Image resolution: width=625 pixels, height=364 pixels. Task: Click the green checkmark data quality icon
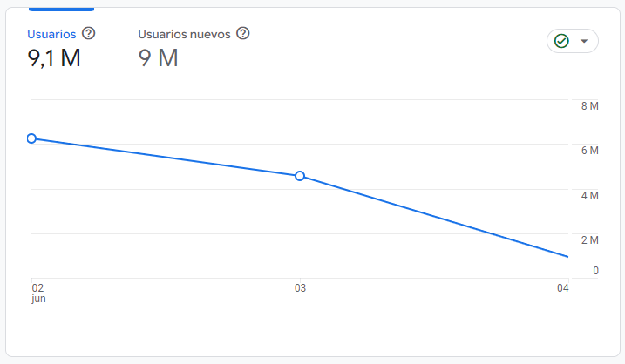(562, 41)
